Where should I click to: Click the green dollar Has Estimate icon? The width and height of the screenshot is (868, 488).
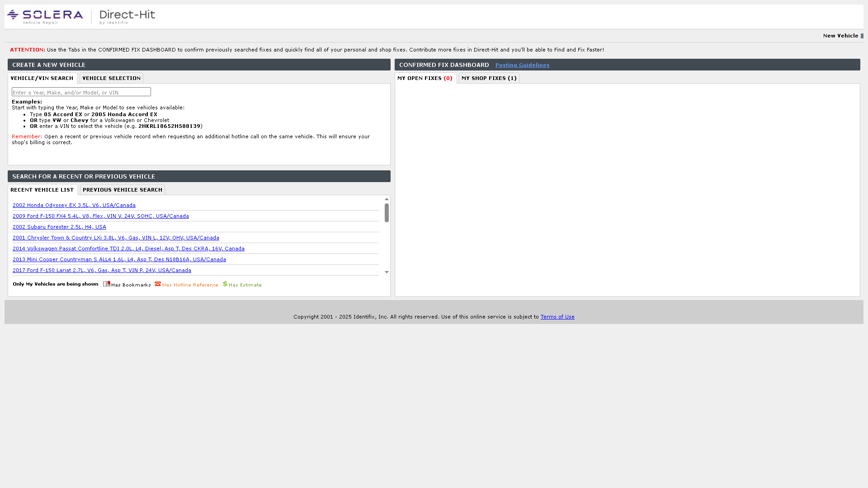click(x=225, y=284)
